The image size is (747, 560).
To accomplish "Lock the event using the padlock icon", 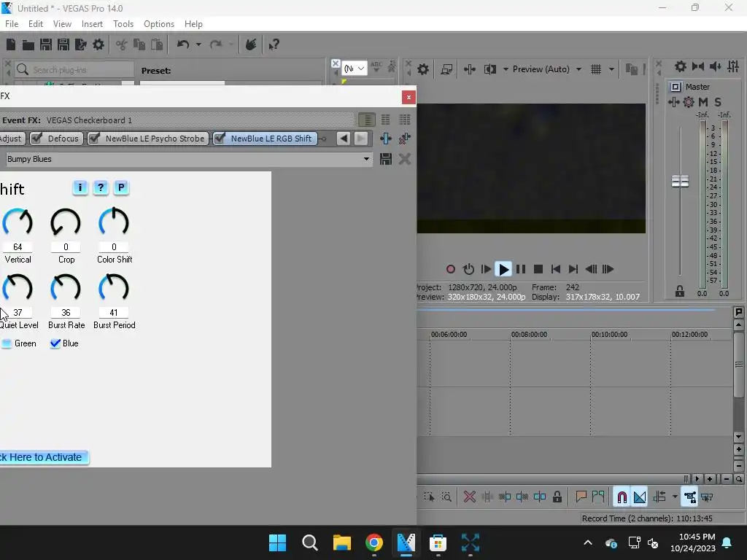I will [x=557, y=497].
